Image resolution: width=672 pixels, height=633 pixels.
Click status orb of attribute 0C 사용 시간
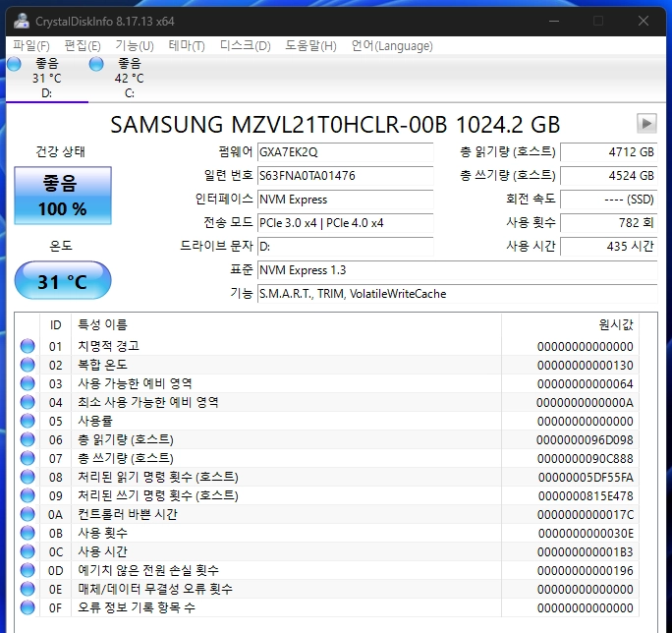[28, 551]
